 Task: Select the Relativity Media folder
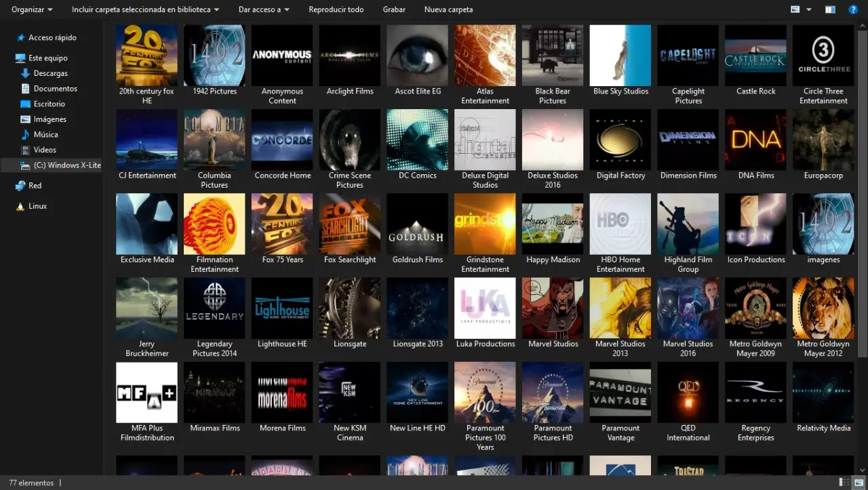click(x=823, y=397)
